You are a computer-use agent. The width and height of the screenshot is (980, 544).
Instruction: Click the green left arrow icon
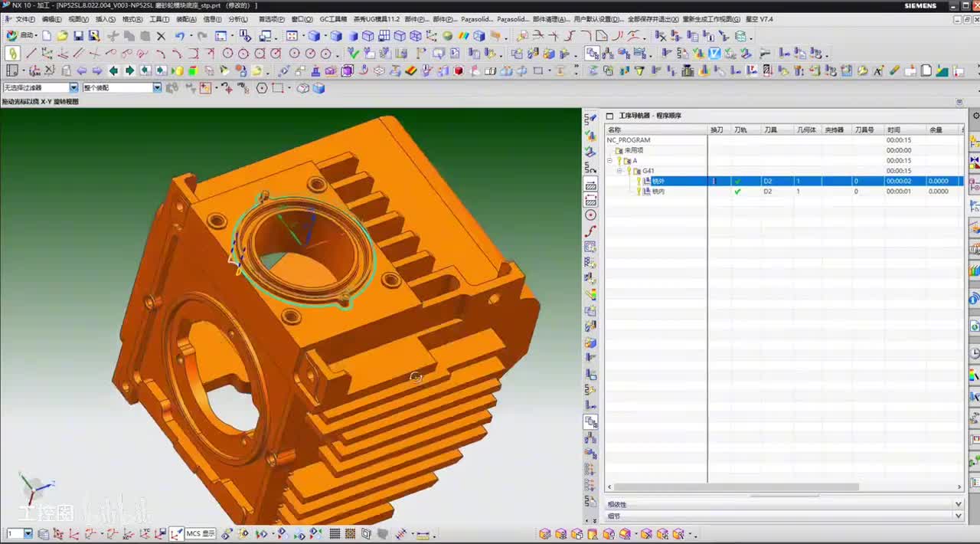click(113, 70)
